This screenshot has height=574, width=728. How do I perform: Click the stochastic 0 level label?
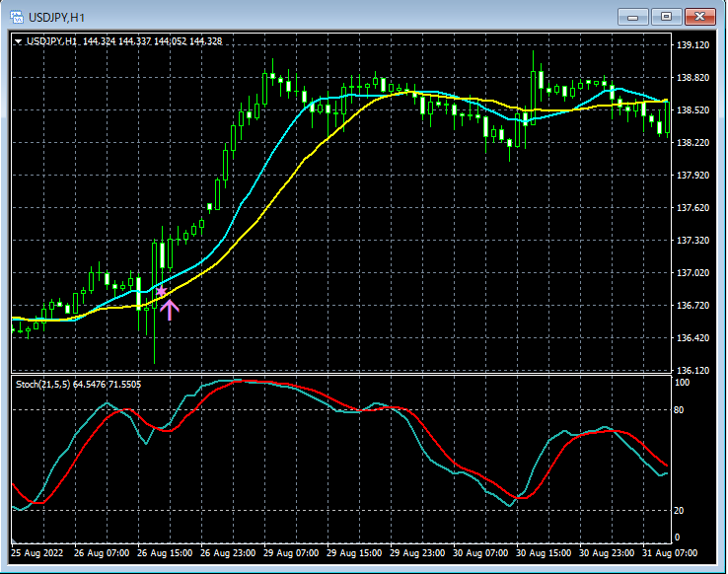click(x=677, y=537)
